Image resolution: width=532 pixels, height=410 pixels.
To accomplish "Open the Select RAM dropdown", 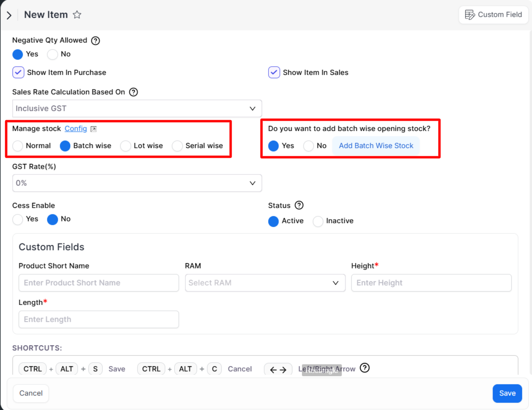I will (x=265, y=283).
